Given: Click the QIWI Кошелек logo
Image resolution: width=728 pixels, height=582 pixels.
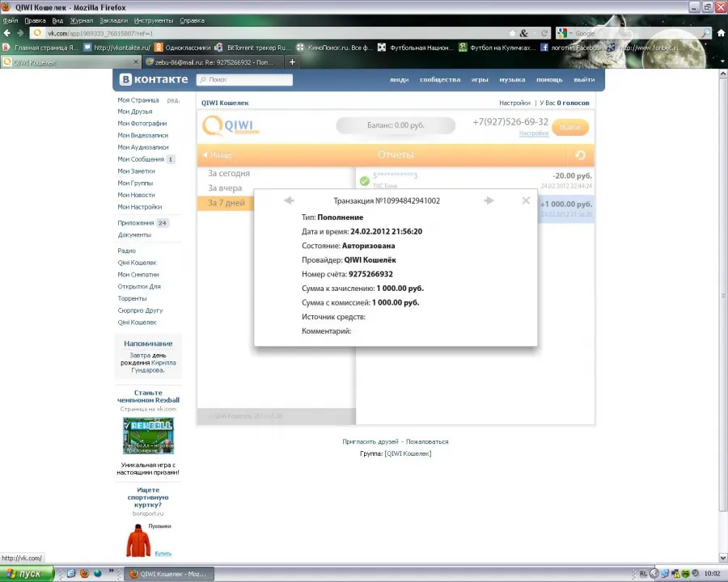Looking at the screenshot, I should (231, 125).
